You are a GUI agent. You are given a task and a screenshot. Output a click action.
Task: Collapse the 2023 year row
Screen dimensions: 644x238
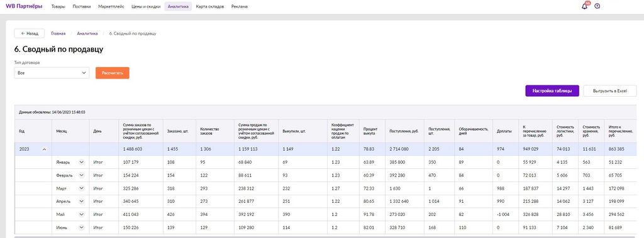[x=45, y=149]
